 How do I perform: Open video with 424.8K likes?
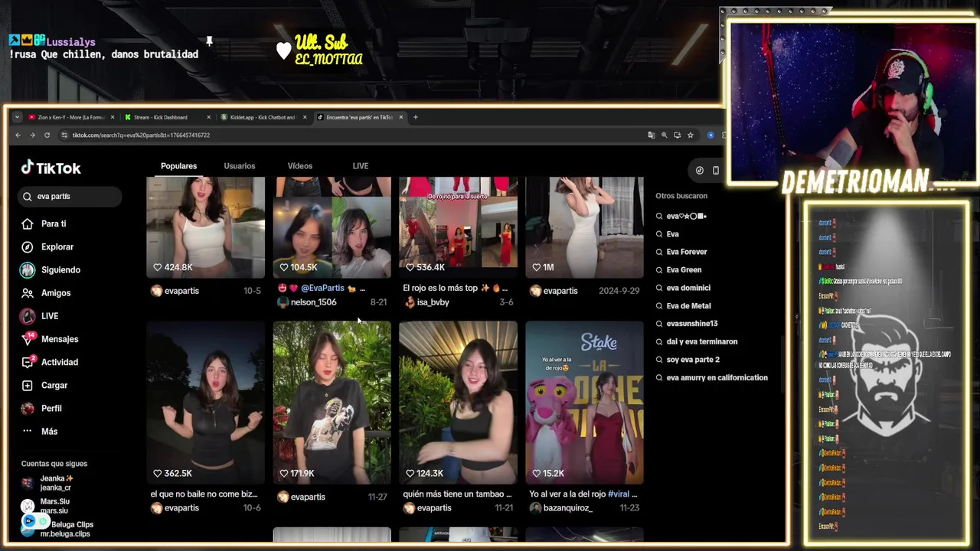pos(205,227)
